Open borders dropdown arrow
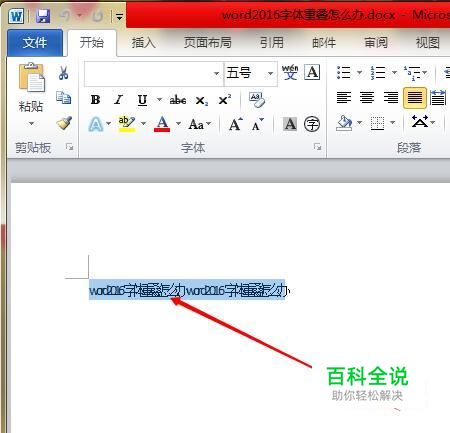 [393, 123]
